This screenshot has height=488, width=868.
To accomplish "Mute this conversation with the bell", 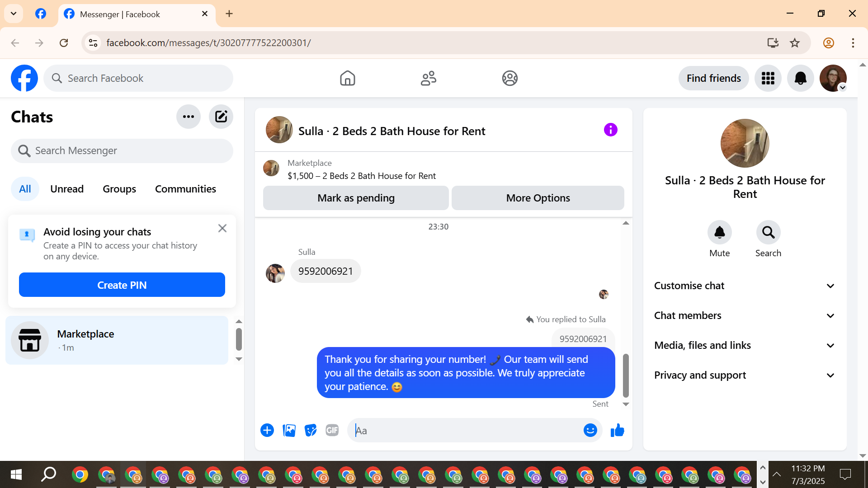I will pos(719,233).
